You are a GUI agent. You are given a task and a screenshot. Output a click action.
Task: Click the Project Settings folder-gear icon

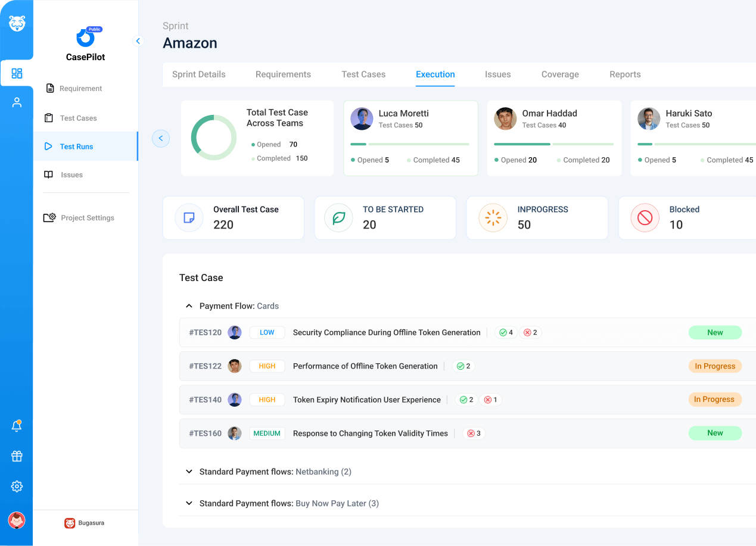click(x=49, y=218)
